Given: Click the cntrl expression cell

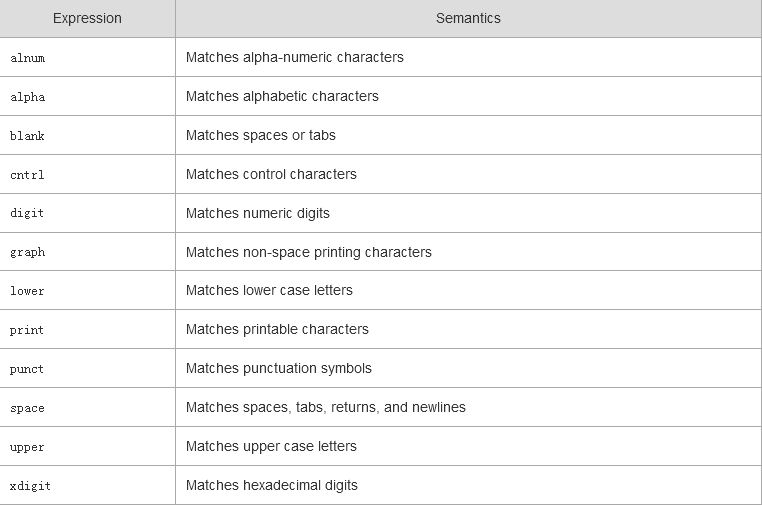Looking at the screenshot, I should pos(28,175).
